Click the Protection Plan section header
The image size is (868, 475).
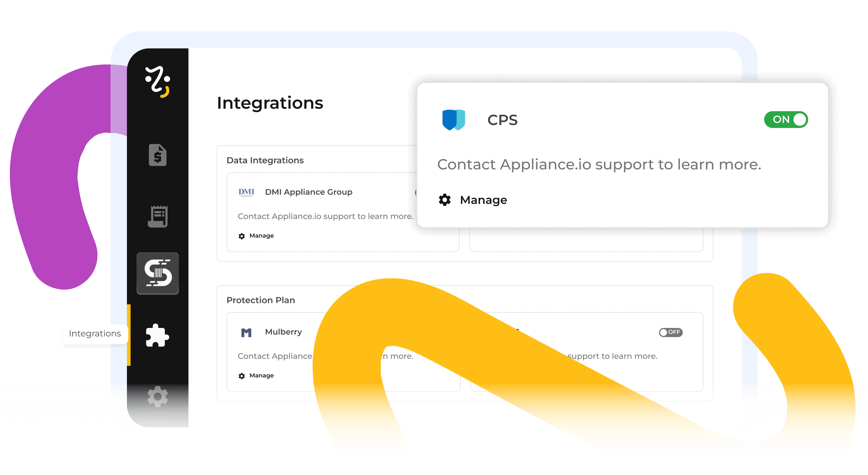pos(261,300)
